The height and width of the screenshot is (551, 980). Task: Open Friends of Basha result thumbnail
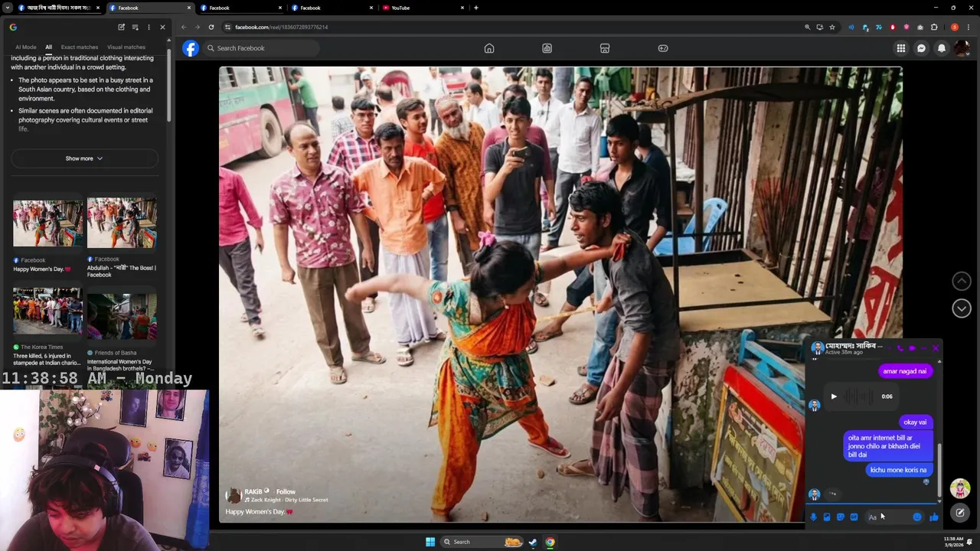[122, 315]
